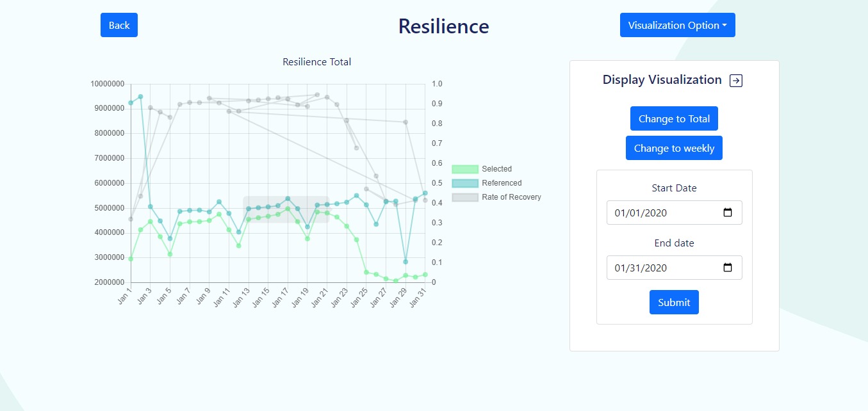Click the Change to Total button
The width and height of the screenshot is (868, 411).
(674, 118)
